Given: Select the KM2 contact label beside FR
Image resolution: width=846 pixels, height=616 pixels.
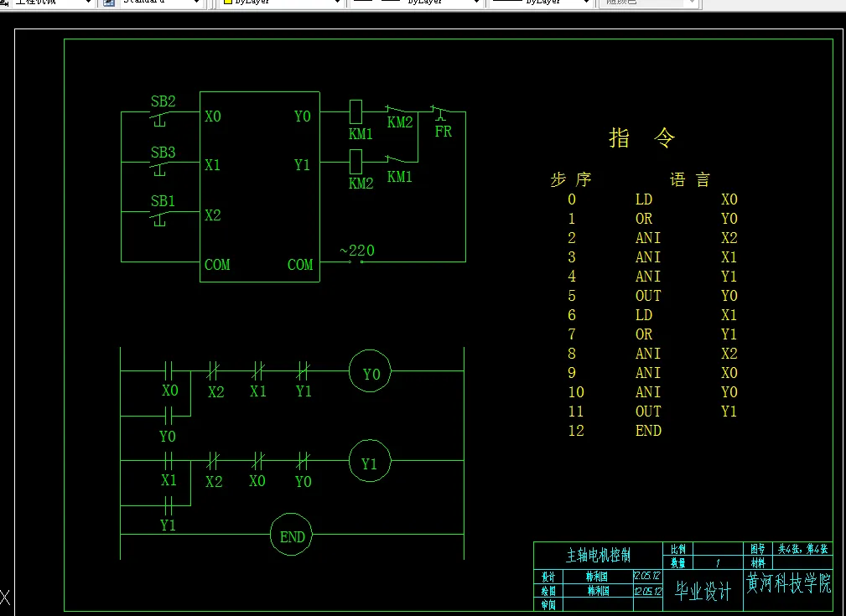Looking at the screenshot, I should pyautogui.click(x=400, y=122).
